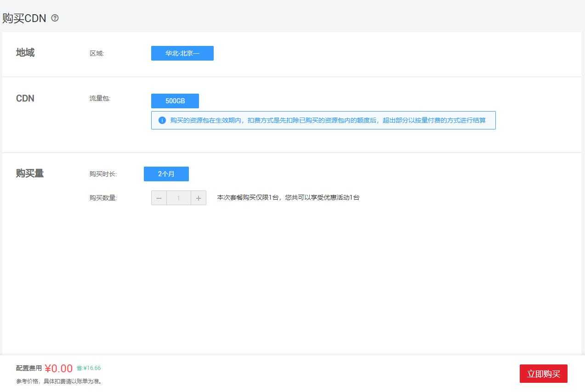Click the help question mark beside 购买CDN
The height and width of the screenshot is (392, 585).
[55, 18]
